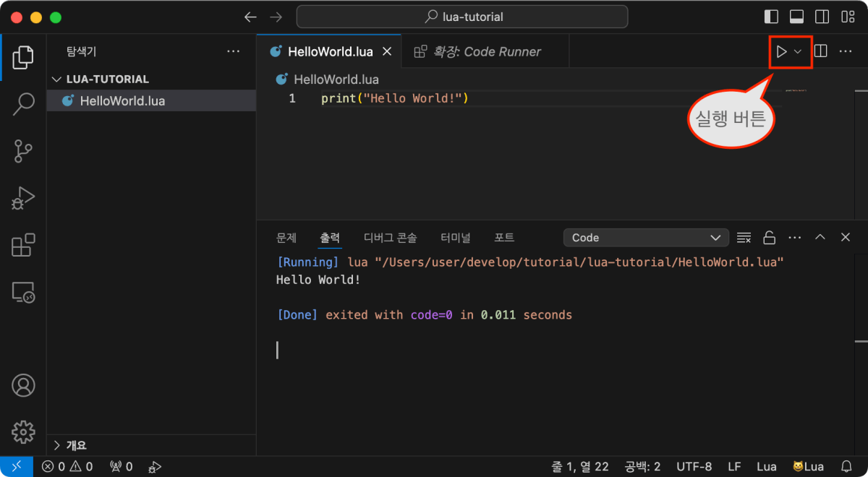This screenshot has height=477, width=868.
Task: Open notifications with the bell icon
Action: pyautogui.click(x=846, y=467)
